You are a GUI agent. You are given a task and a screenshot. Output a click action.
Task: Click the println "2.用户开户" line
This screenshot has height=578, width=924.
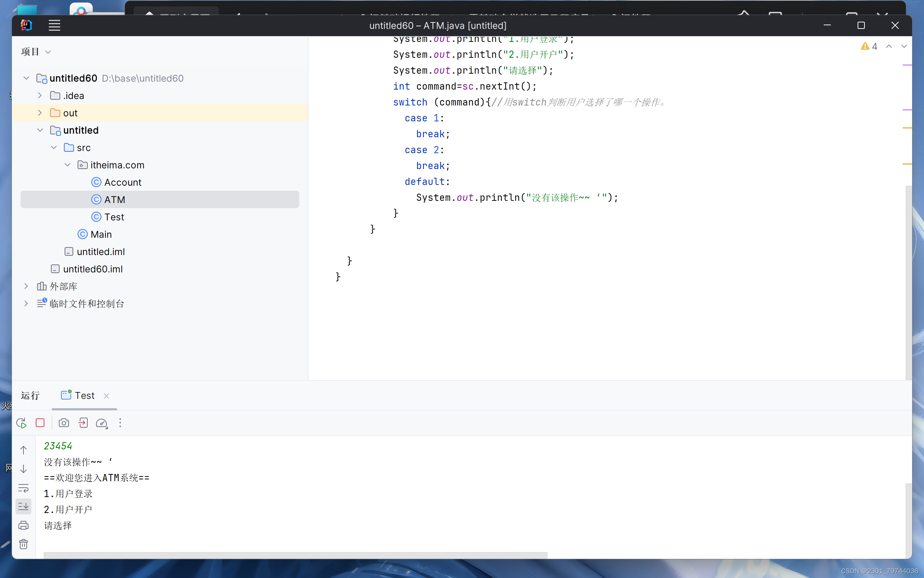click(483, 55)
